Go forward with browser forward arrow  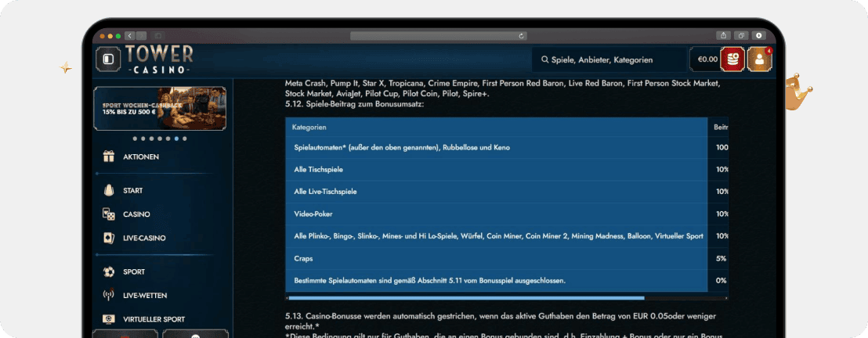click(141, 35)
